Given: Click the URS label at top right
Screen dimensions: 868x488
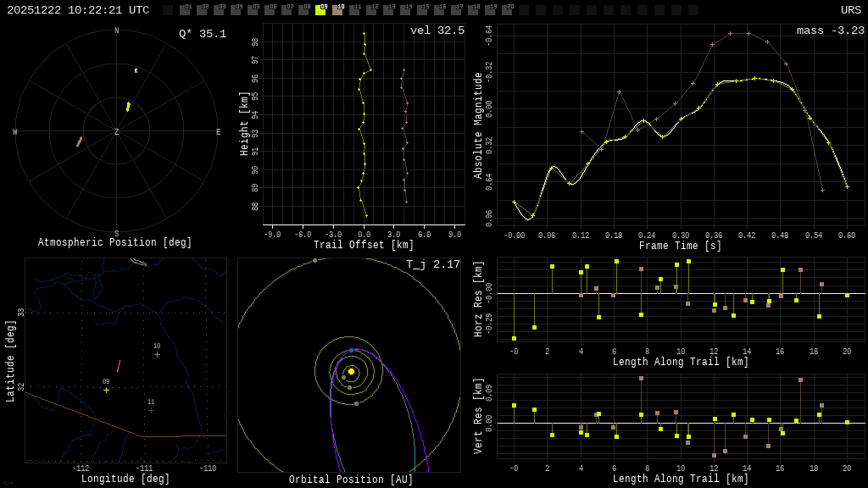Looking at the screenshot, I should (x=851, y=10).
